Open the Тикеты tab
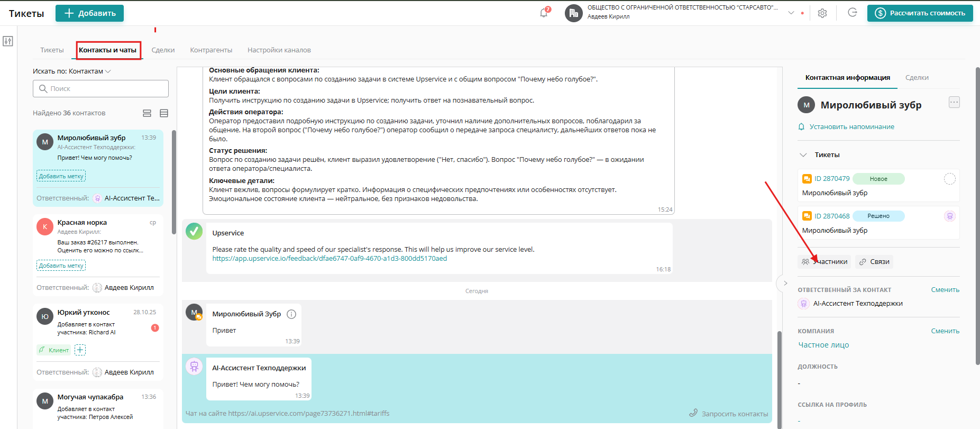The image size is (980, 429). [x=52, y=50]
